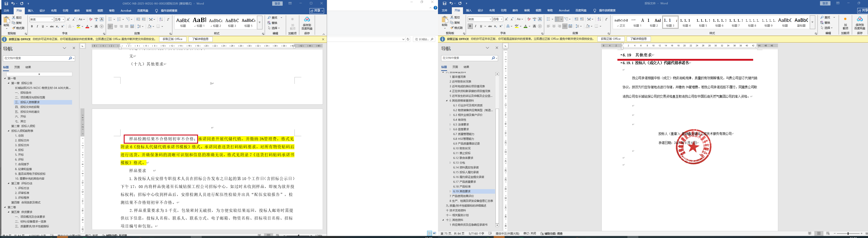Align text right in right 投标文件 window

point(559,26)
